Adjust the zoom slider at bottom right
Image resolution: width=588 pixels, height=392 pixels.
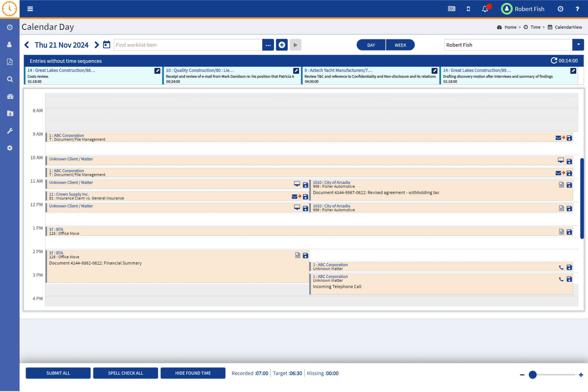pyautogui.click(x=533, y=375)
